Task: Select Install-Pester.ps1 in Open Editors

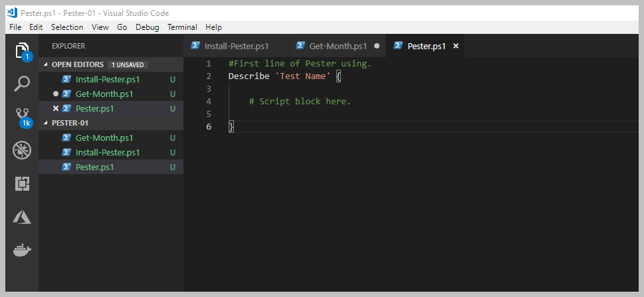Action: pyautogui.click(x=111, y=79)
